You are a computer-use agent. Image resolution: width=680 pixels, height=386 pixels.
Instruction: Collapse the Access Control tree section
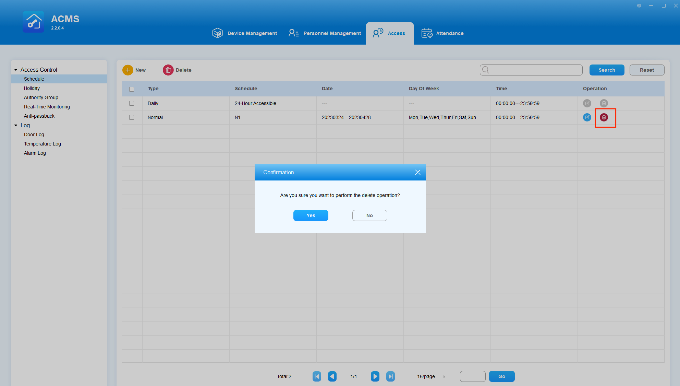click(16, 70)
